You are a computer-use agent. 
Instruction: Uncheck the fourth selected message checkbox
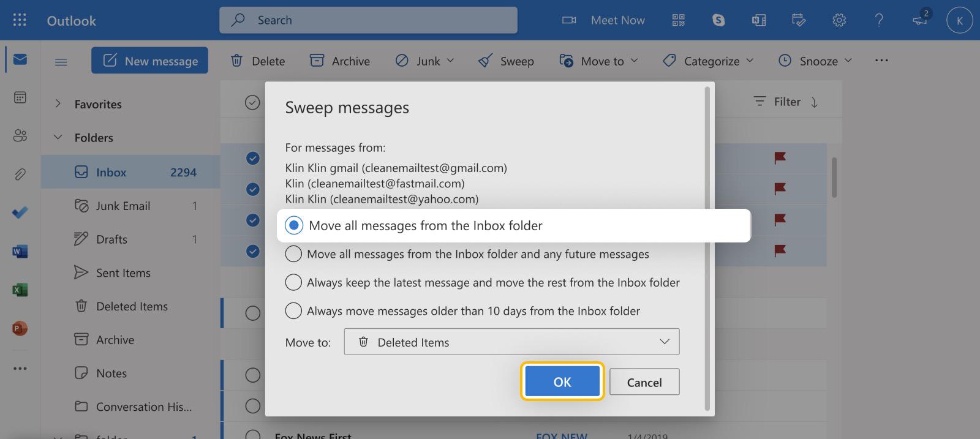click(x=252, y=250)
